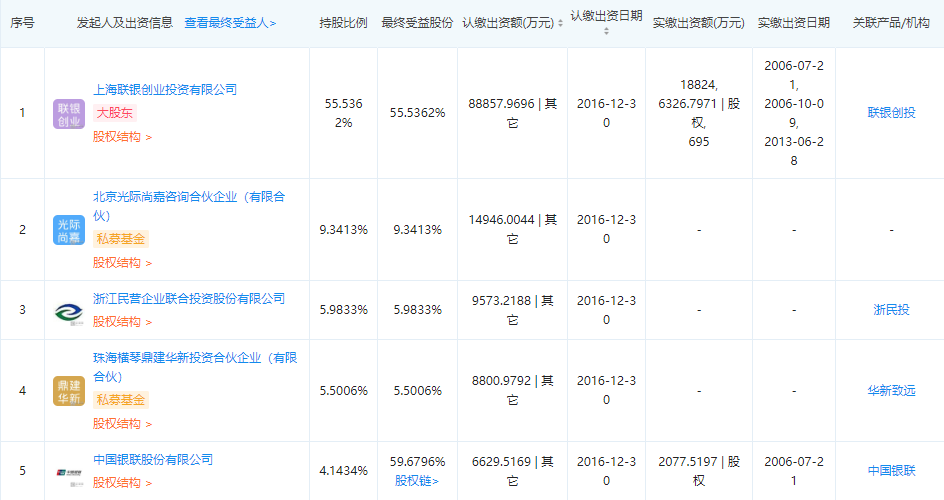Select the 18824, 6326.7971 paid-in cell
The height and width of the screenshot is (500, 944).
coord(698,113)
